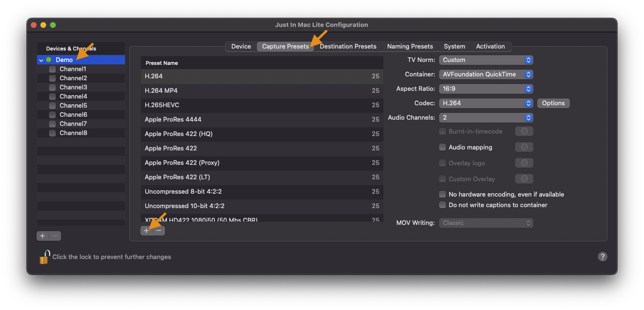Click the green status dot beside Demo

(x=49, y=60)
